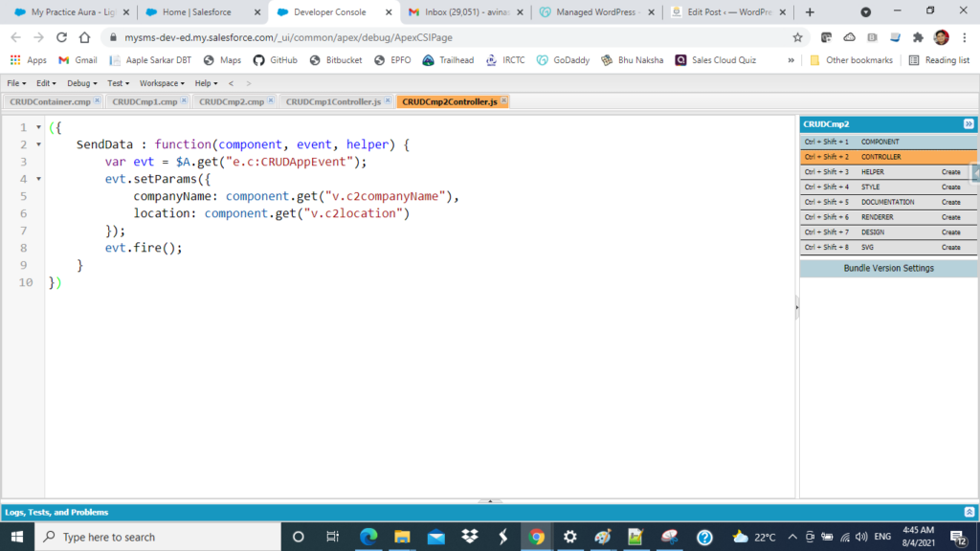Switch to Home | Salesforce browser tab
The height and width of the screenshot is (551, 980).
click(x=203, y=11)
